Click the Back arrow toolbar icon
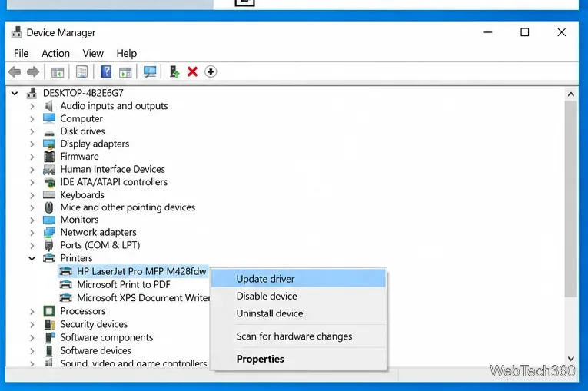This screenshot has height=391, width=588. pyautogui.click(x=15, y=71)
